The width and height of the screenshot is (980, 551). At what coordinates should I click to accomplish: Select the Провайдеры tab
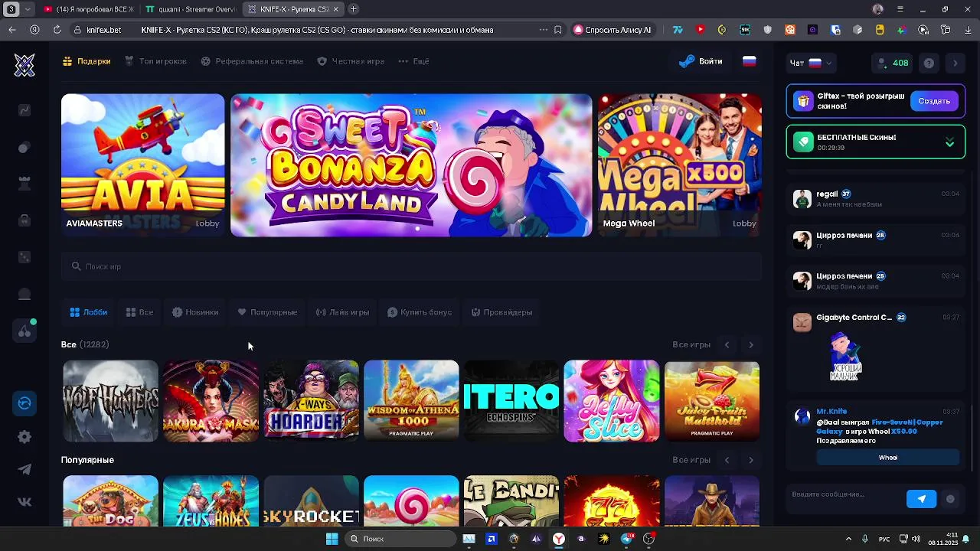[501, 312]
